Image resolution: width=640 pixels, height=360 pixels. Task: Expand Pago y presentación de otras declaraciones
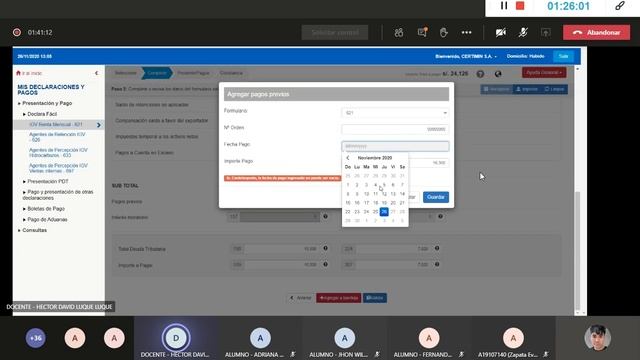pyautogui.click(x=58, y=195)
